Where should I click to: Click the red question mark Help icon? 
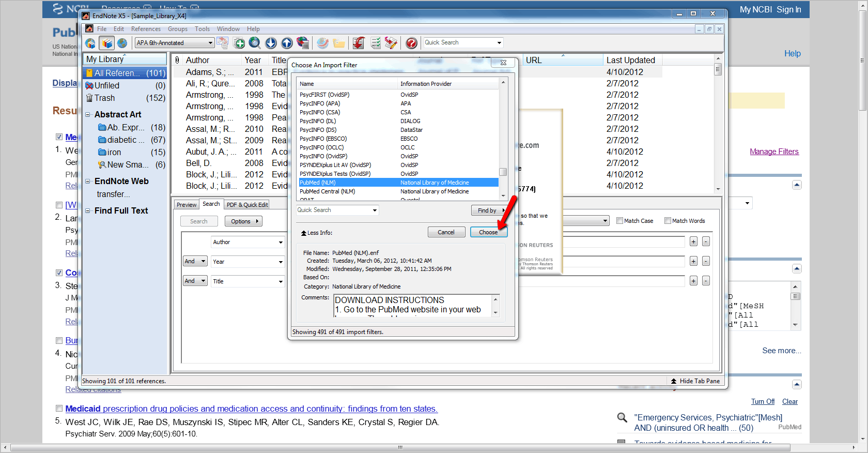coord(411,43)
